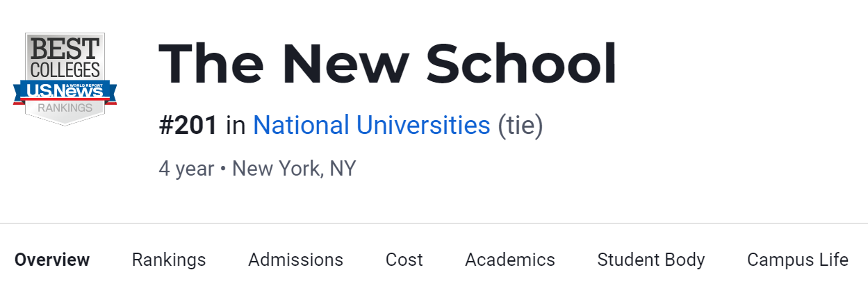Image resolution: width=868 pixels, height=286 pixels.
Task: Click the blue U.S. News ribbon logo
Action: pos(65,90)
